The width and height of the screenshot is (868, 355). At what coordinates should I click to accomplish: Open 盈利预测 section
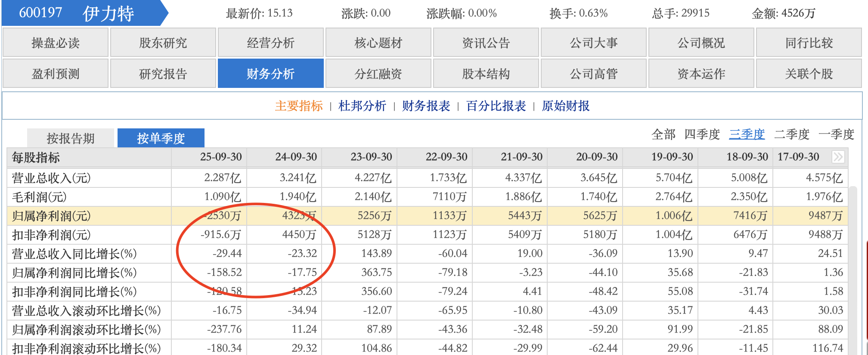(56, 74)
